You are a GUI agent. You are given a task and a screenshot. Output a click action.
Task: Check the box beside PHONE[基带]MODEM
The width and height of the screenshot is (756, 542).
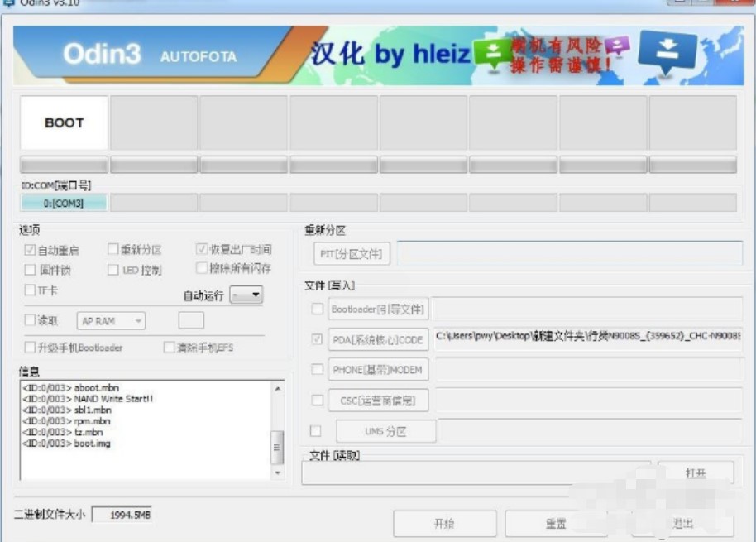[x=318, y=369]
